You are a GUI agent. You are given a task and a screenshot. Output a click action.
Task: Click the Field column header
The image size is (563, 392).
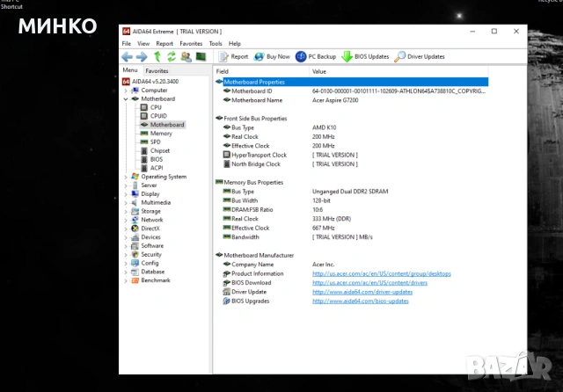261,71
